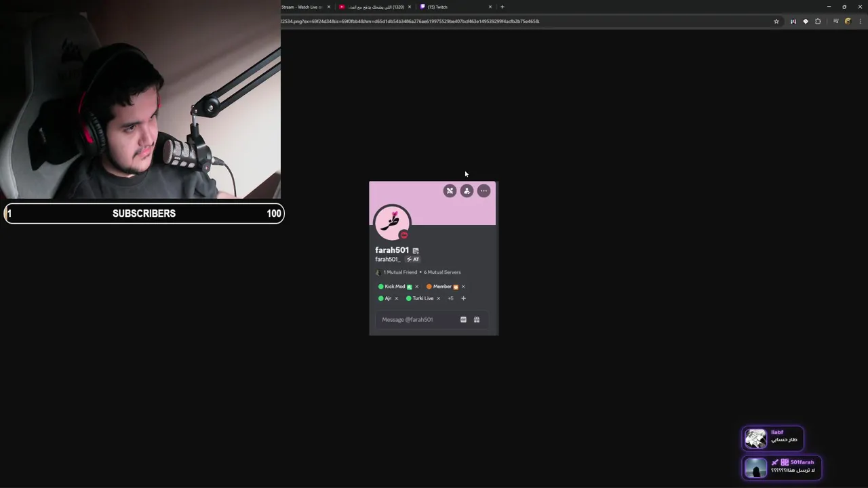This screenshot has height=488, width=868.
Task: Click the crossed-swords icon on farah501's profile banner
Action: 450,191
